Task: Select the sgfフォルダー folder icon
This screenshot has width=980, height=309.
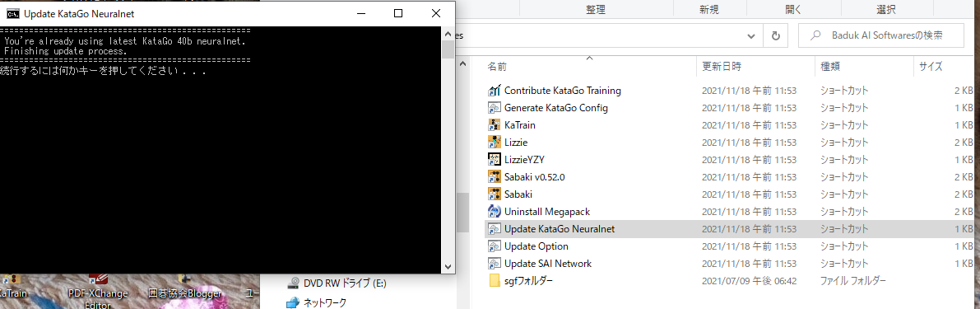Action: click(x=495, y=281)
